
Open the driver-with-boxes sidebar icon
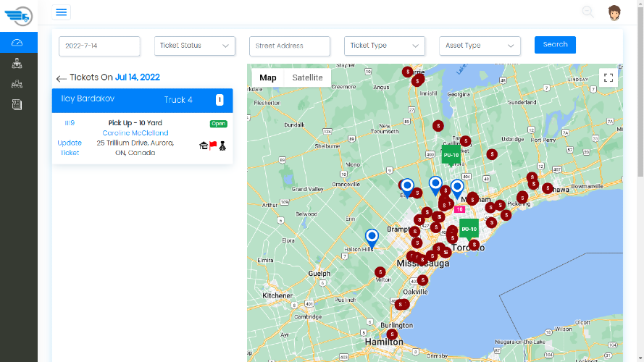[17, 63]
